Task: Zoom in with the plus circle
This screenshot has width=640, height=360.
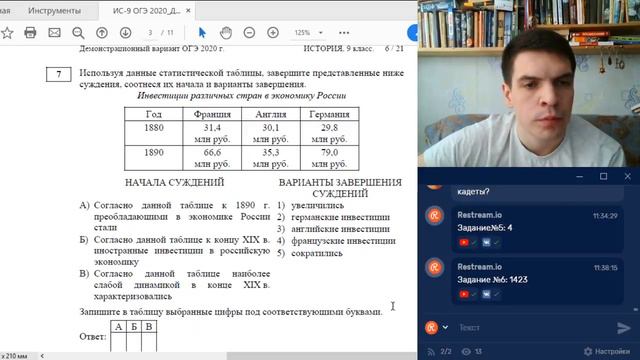Action: coord(273,33)
